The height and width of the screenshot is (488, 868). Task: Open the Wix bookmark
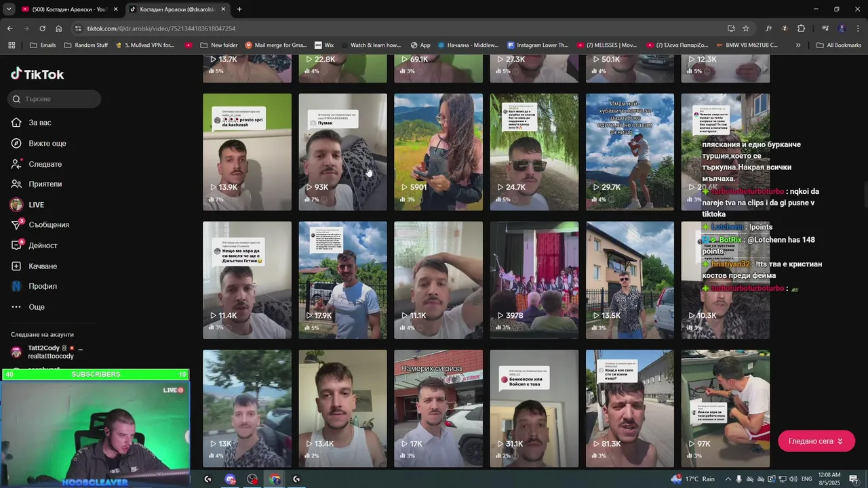[323, 45]
